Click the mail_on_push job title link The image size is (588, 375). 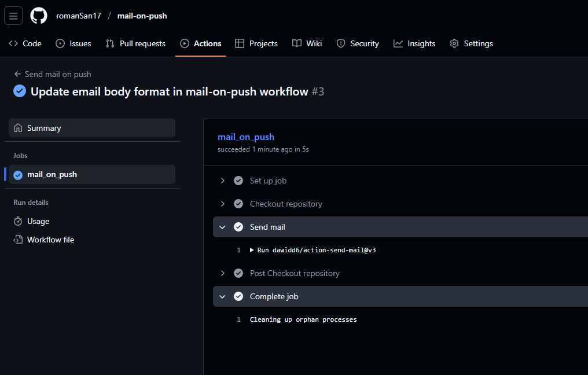(x=246, y=137)
